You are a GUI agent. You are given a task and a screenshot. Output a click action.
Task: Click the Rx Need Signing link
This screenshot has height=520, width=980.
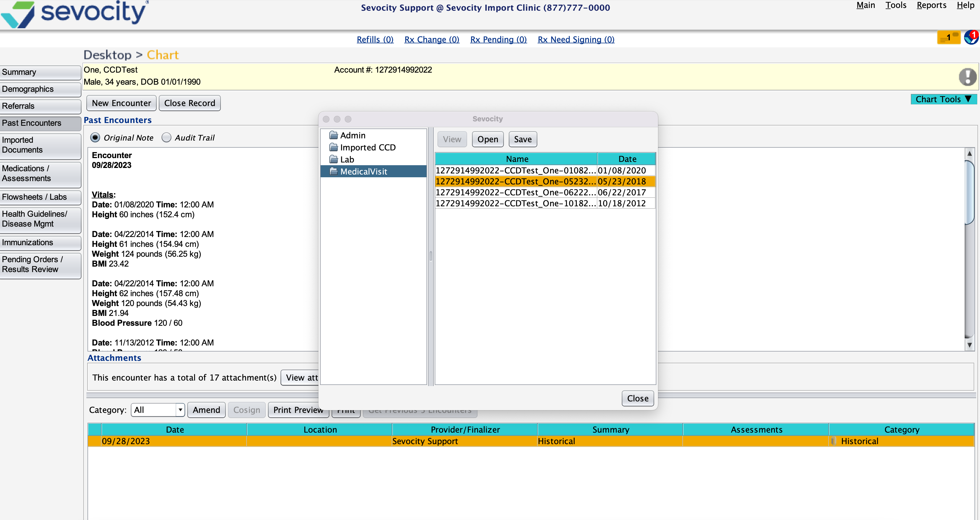coord(576,39)
